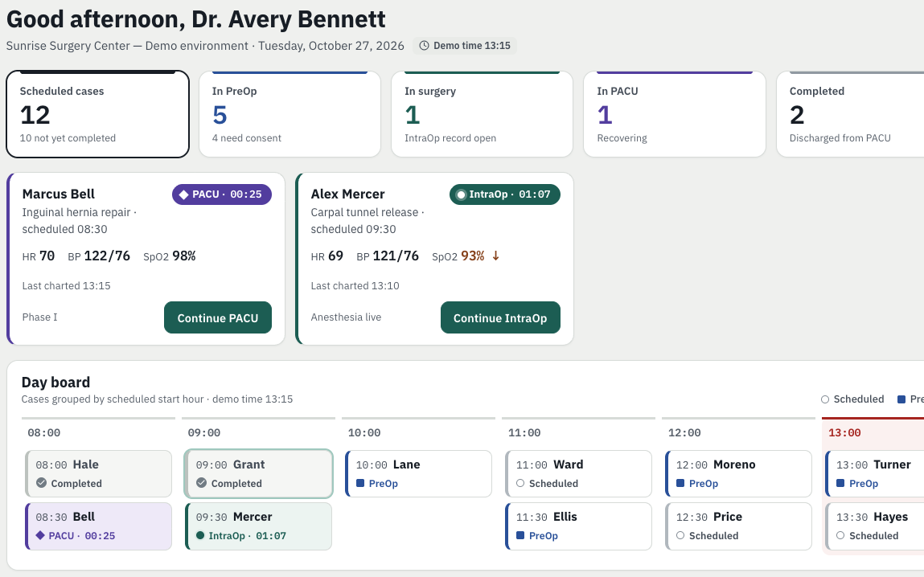Viewport: 924px width, 577px height.
Task: Click the 'Last charted 13:10' text
Action: tap(355, 286)
